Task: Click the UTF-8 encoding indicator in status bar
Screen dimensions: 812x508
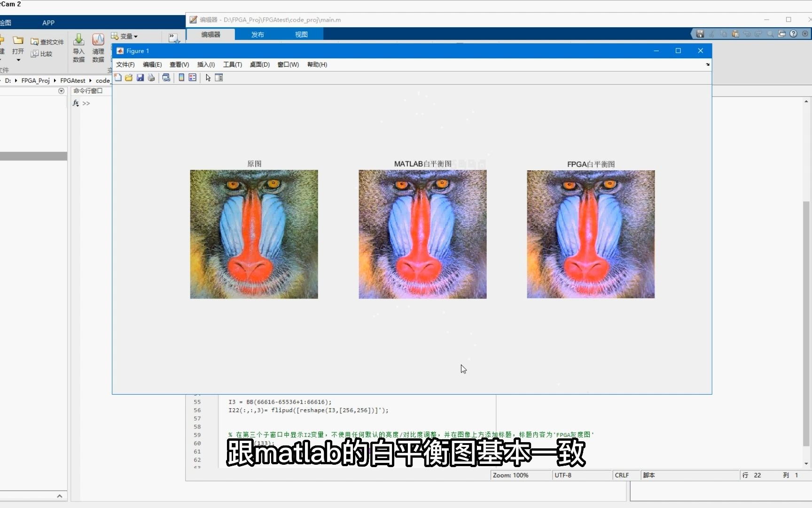Action: point(562,475)
